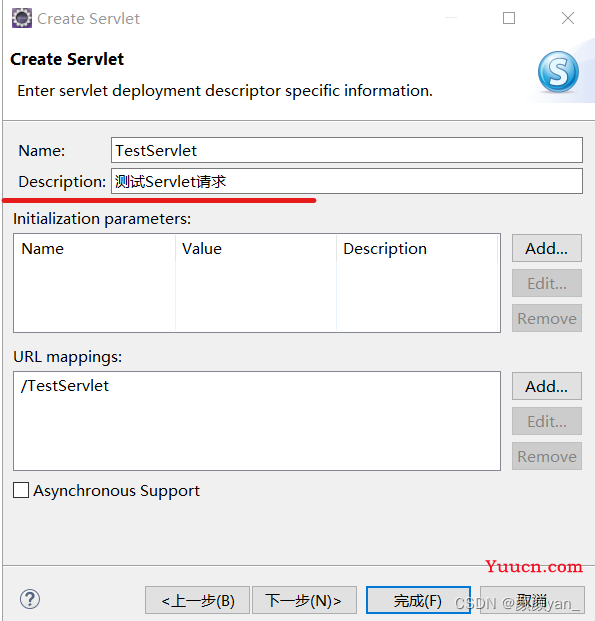This screenshot has height=621, width=595.
Task: Click Remove beside URL mappings
Action: (547, 456)
